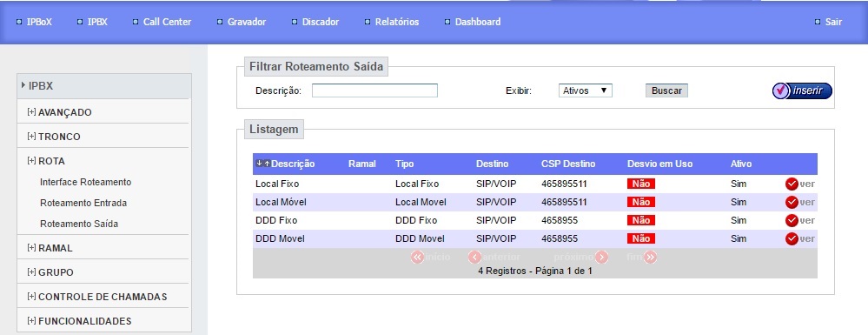Click the ver icon for DDD Fixo

[x=792, y=220]
